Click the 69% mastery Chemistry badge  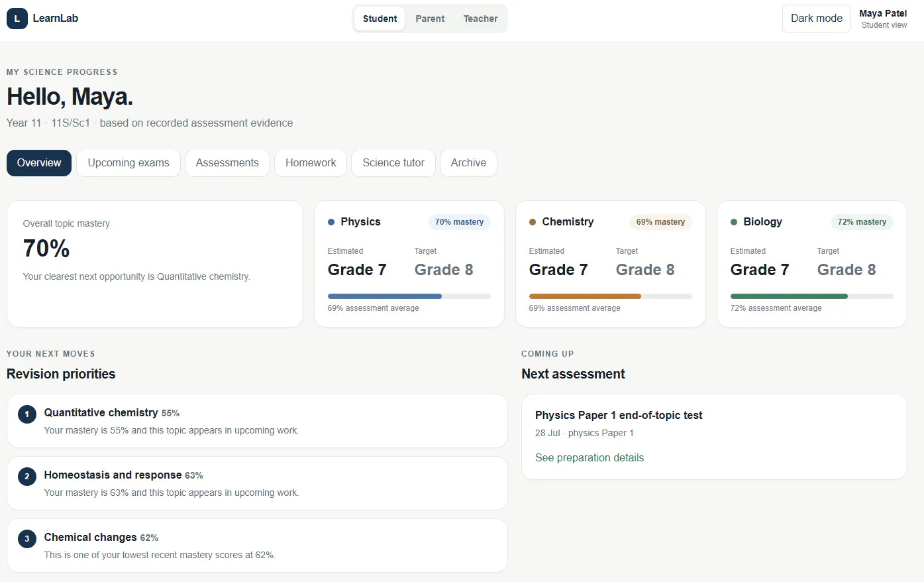661,222
